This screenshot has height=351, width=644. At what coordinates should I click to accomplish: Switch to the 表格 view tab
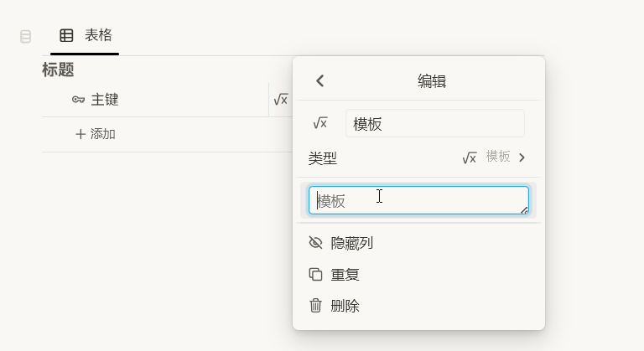(x=85, y=36)
